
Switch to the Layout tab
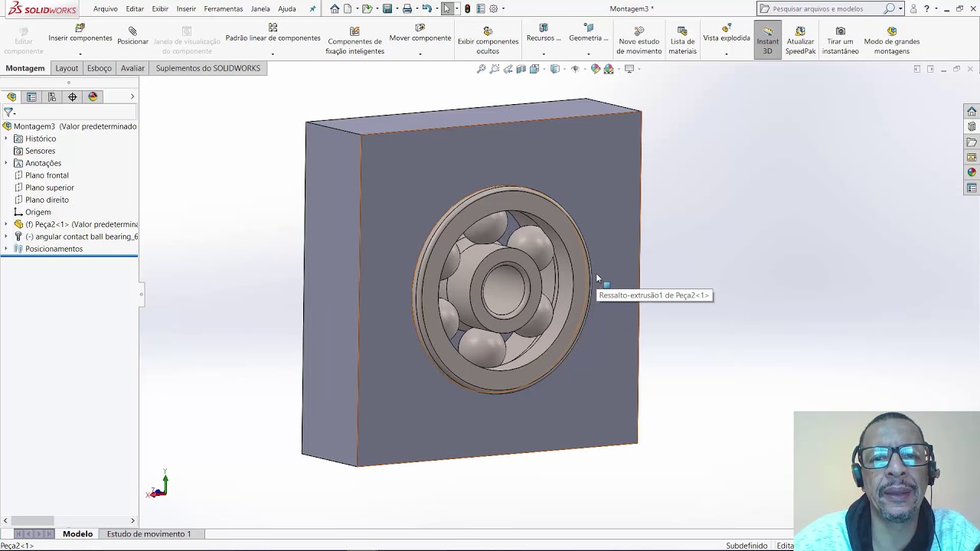67,68
